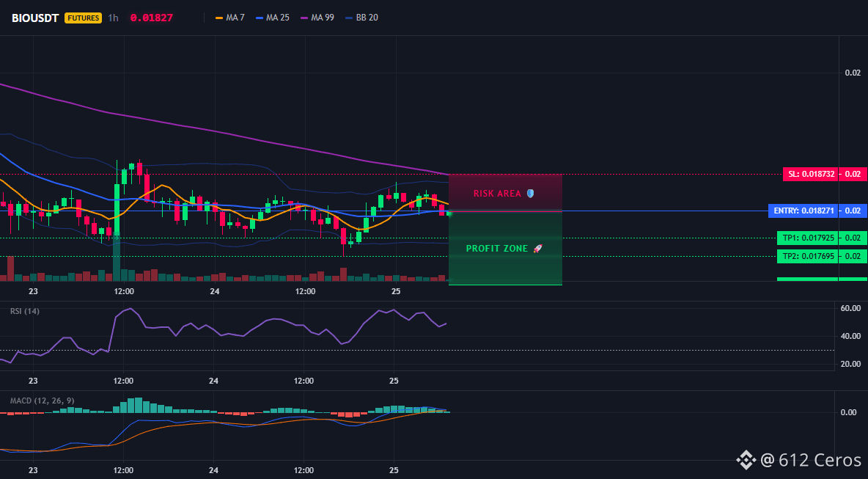The width and height of the screenshot is (868, 479).
Task: Click the Binance logo watermark icon
Action: (745, 460)
